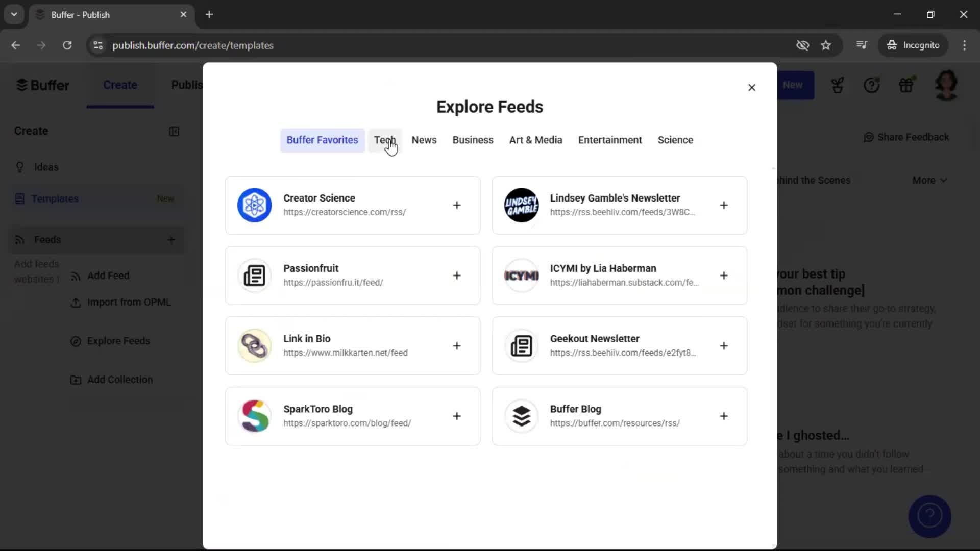Open the help question mark icon
This screenshot has height=551, width=980.
[x=872, y=85]
